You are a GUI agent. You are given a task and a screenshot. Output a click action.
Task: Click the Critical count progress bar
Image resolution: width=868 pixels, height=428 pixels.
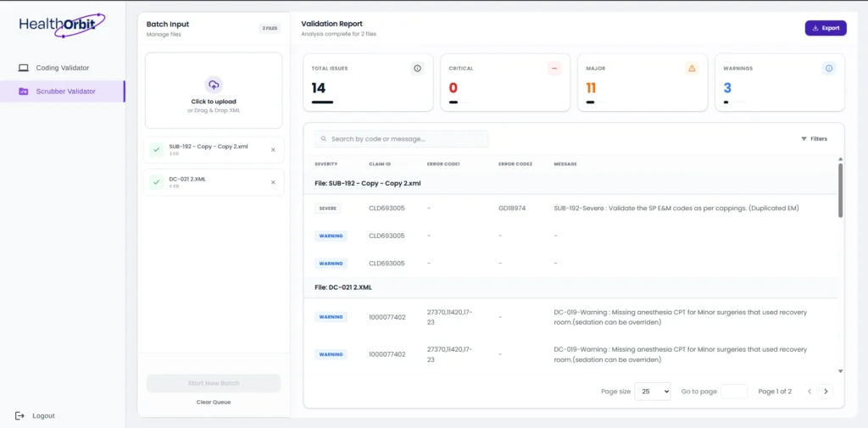coord(459,103)
